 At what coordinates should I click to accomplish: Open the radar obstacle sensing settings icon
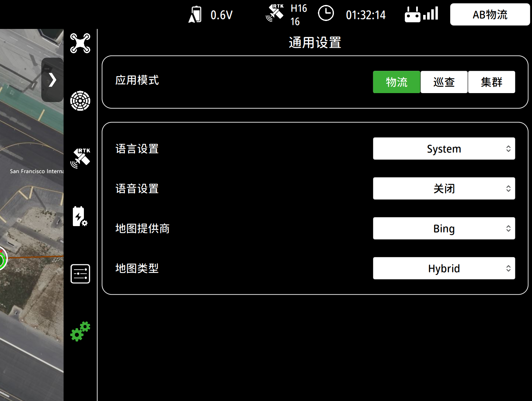(80, 101)
